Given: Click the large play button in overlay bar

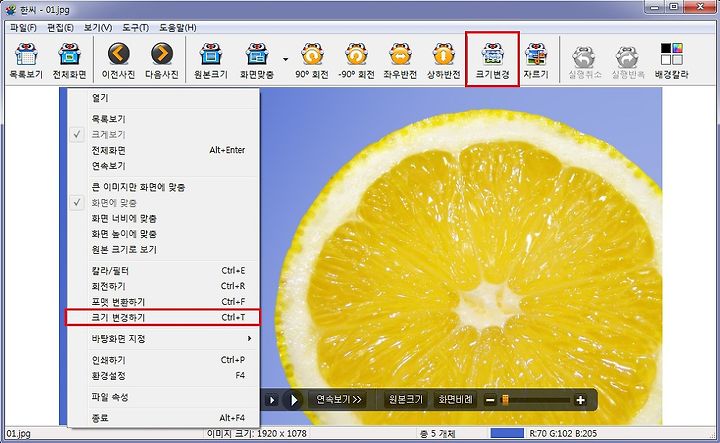Looking at the screenshot, I should pyautogui.click(x=293, y=400).
